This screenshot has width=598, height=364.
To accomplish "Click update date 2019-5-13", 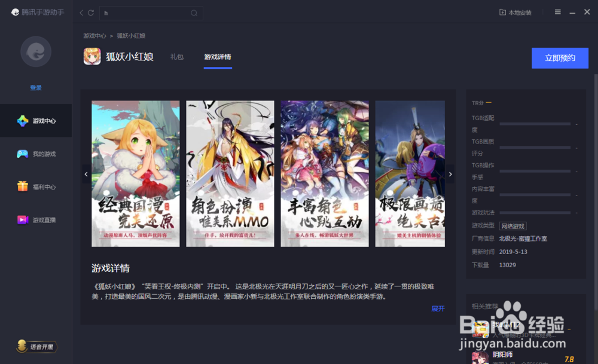I will pos(513,252).
